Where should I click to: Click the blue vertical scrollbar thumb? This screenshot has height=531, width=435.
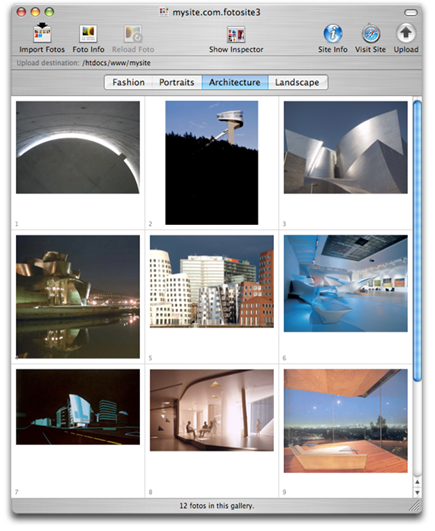417,241
